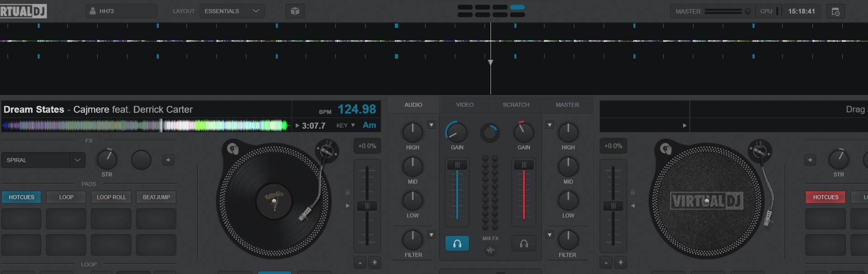This screenshot has width=868, height=274.
Task: Open the ESSENTIALS layout dropdown
Action: [x=232, y=11]
